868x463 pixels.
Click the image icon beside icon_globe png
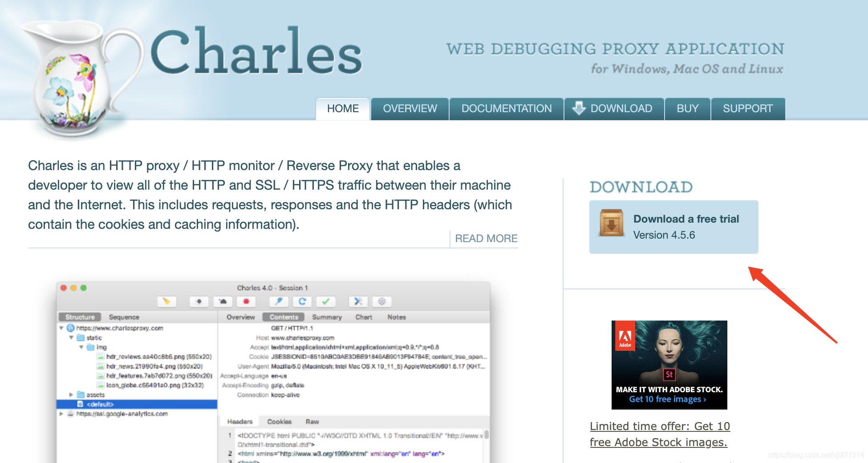coord(101,385)
